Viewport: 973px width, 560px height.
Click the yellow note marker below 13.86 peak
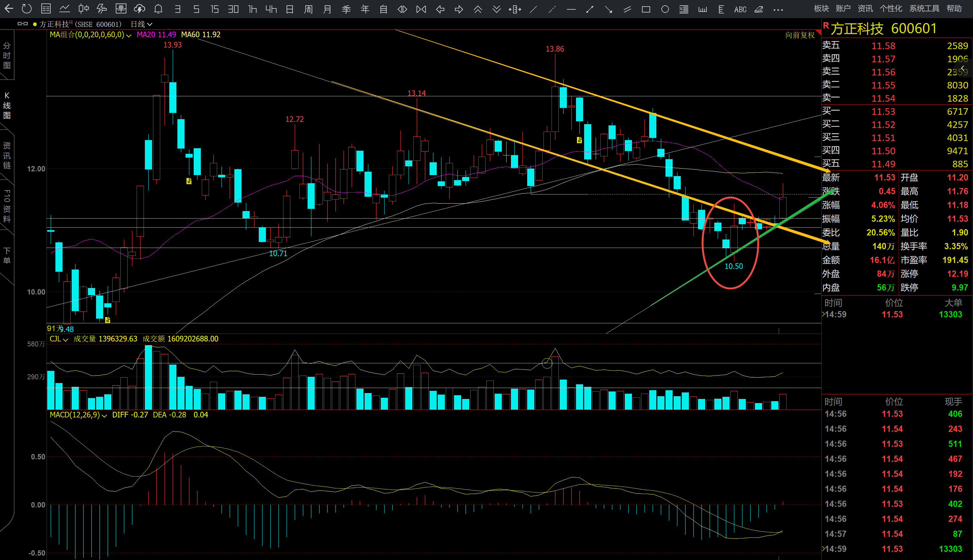(579, 140)
